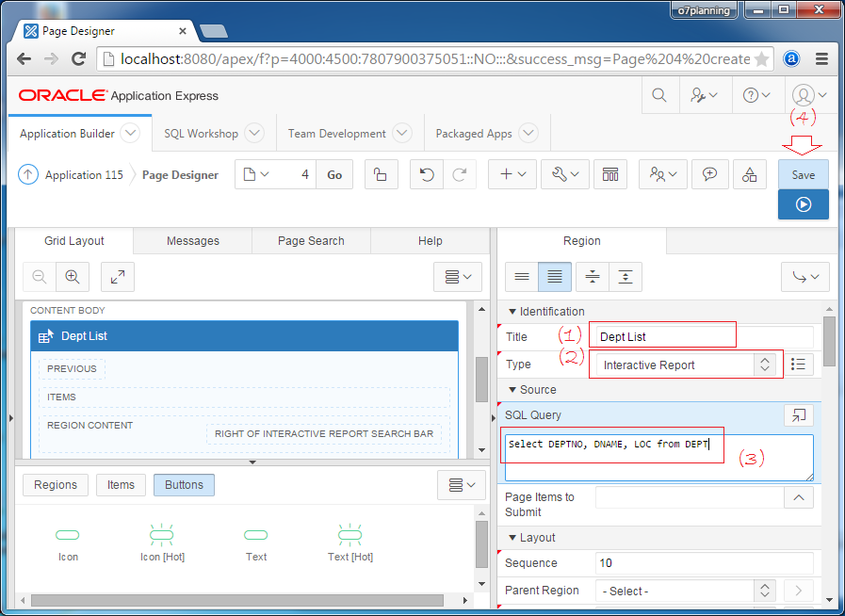The height and width of the screenshot is (616, 845).
Task: Switch to the Page Search tab
Action: pos(311,241)
